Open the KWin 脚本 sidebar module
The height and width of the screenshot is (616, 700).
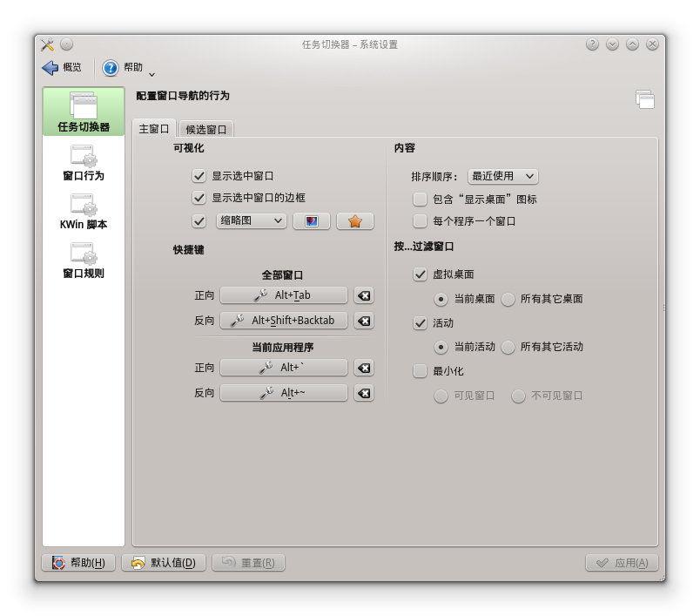click(x=84, y=212)
